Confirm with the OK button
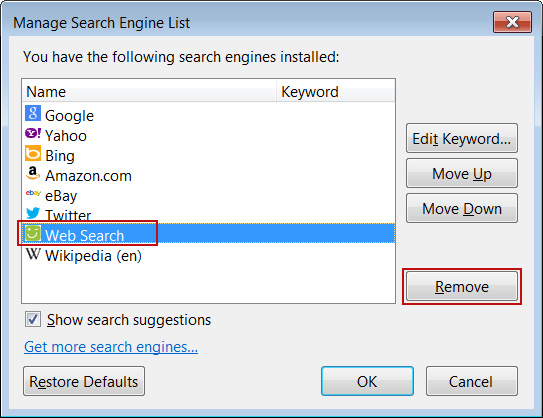The height and width of the screenshot is (418, 543). click(x=367, y=381)
